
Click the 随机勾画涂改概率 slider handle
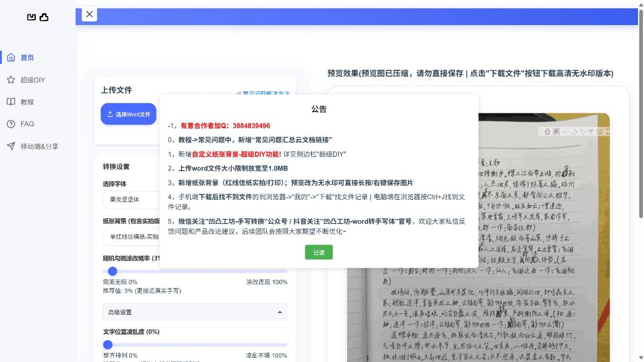(x=112, y=271)
